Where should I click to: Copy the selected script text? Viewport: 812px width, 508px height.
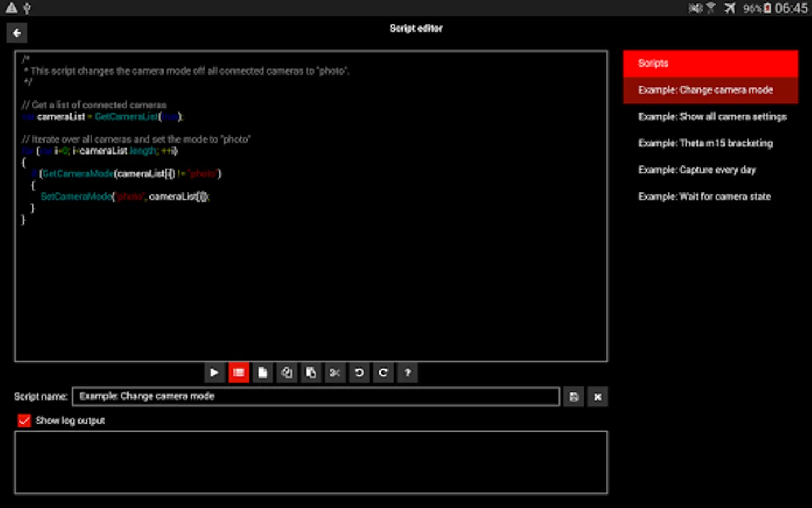[287, 373]
